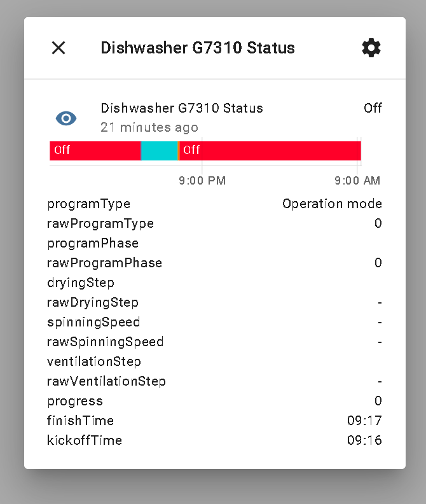
Task: Click the rawSpinningSpeed attribute label
Action: (106, 342)
